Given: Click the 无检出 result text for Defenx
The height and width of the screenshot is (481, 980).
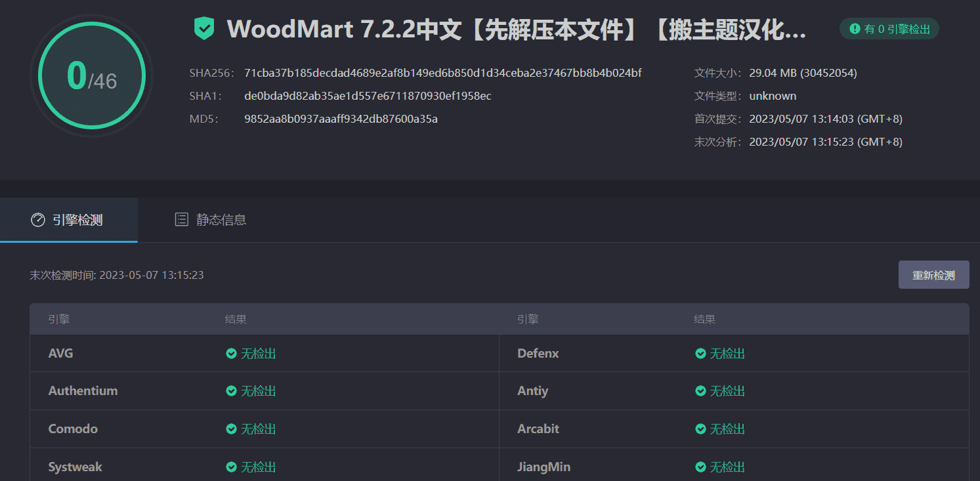Looking at the screenshot, I should [x=728, y=354].
